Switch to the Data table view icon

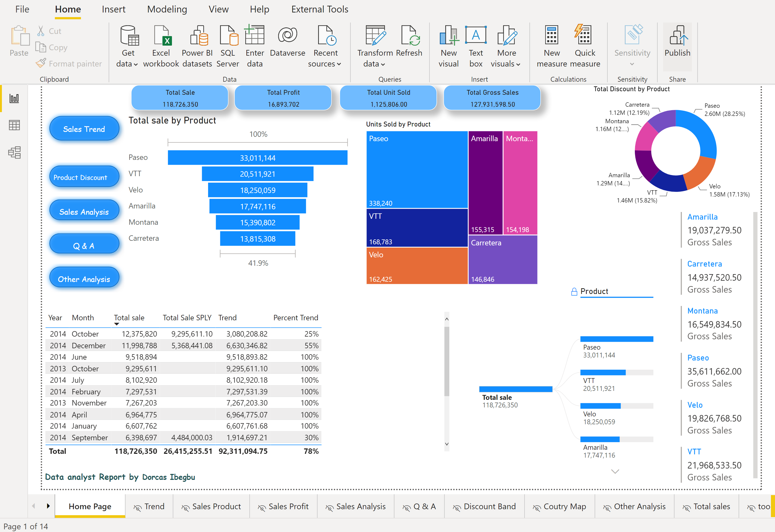tap(14, 125)
